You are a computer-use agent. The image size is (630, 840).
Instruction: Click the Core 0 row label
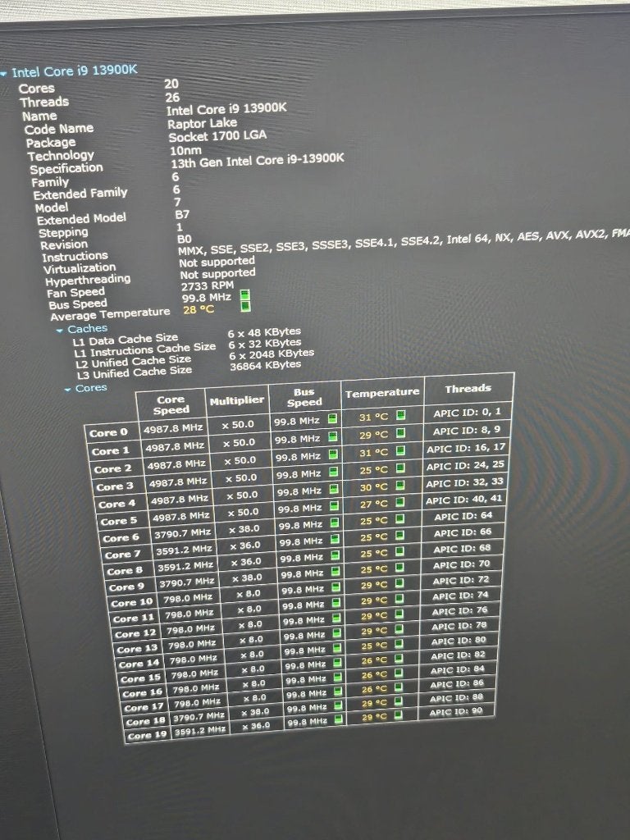click(x=109, y=432)
